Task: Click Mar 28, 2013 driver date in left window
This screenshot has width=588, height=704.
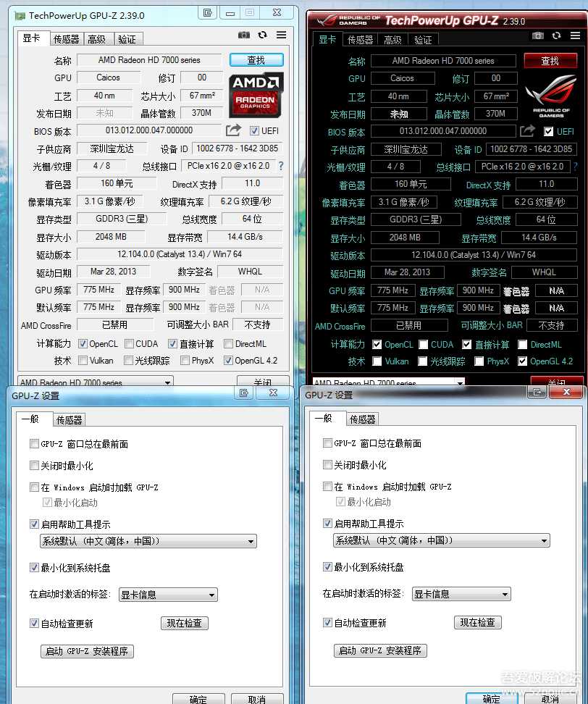Action: click(113, 271)
